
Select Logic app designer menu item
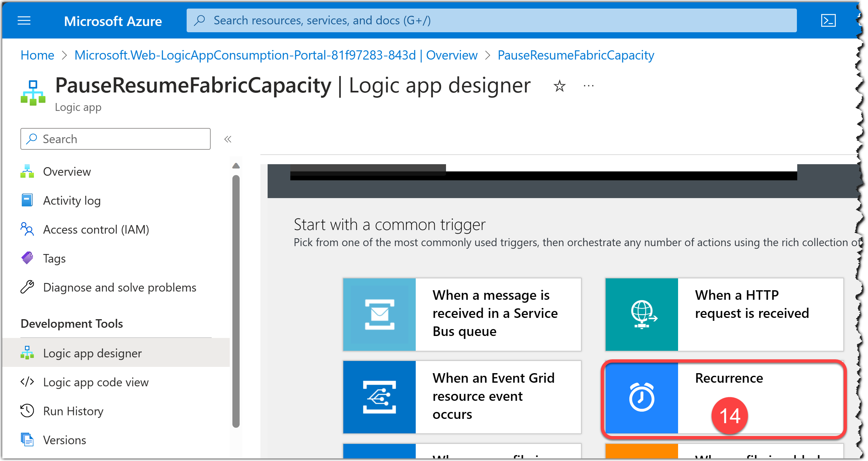point(116,353)
